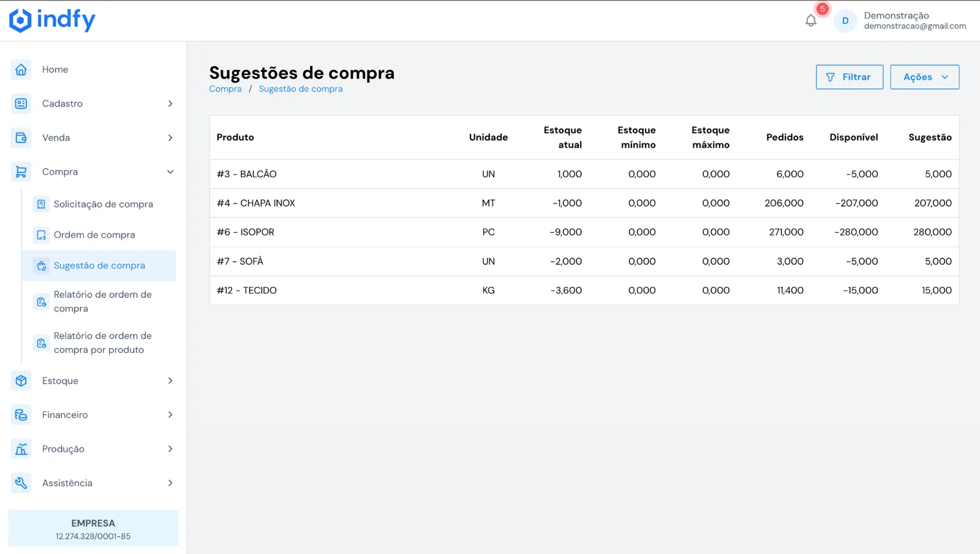The width and height of the screenshot is (980, 554).
Task: Expand the Assistência menu chevron
Action: click(x=170, y=483)
